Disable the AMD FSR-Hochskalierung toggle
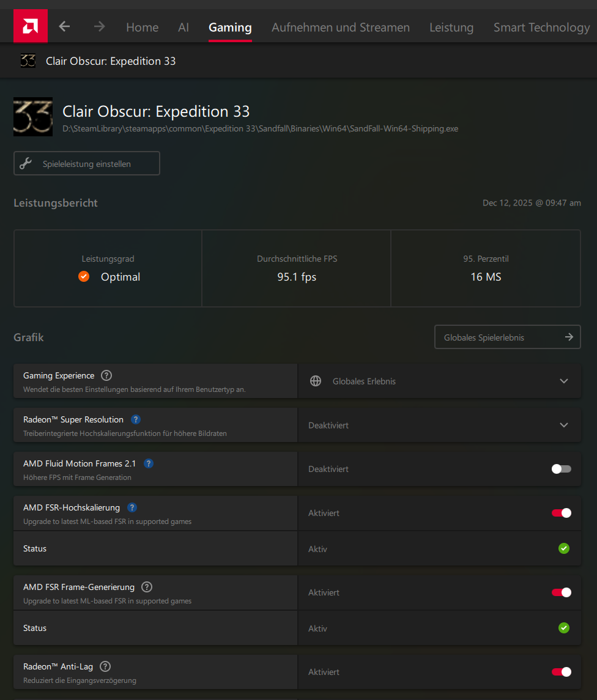Screen dimensions: 597x700 coord(562,513)
